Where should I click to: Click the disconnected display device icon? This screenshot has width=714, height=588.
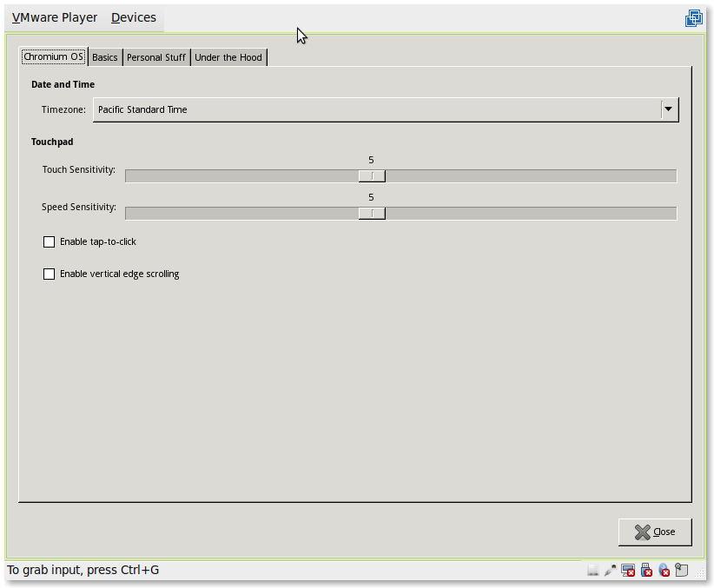[628, 571]
